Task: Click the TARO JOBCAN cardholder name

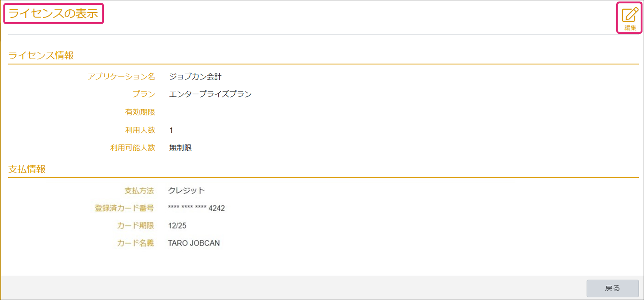Action: tap(194, 243)
